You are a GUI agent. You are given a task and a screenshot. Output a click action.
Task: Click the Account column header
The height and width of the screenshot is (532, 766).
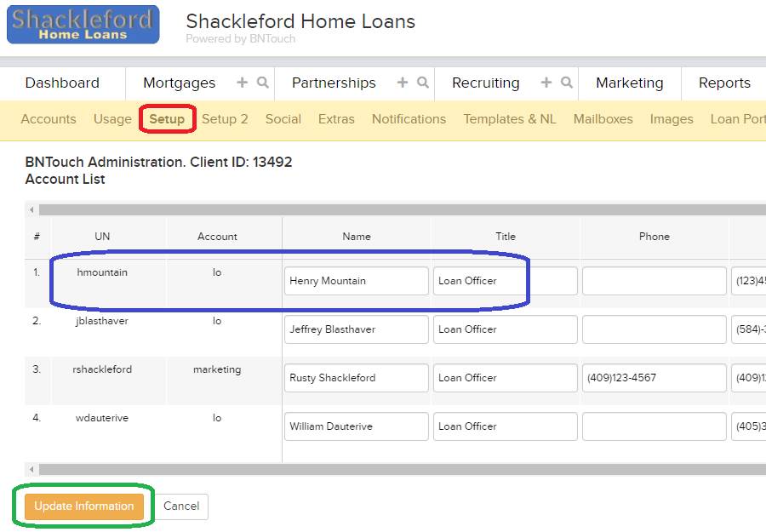pyautogui.click(x=217, y=237)
